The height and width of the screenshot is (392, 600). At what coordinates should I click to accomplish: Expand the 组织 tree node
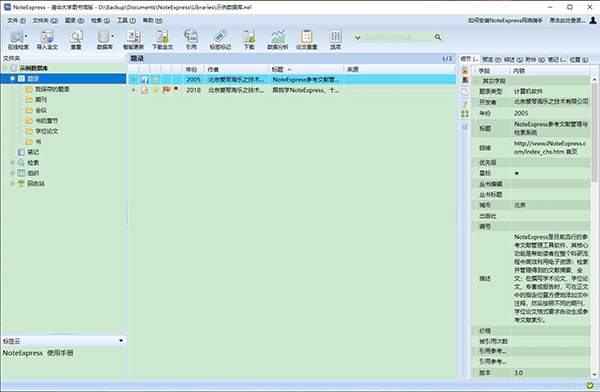pyautogui.click(x=12, y=173)
